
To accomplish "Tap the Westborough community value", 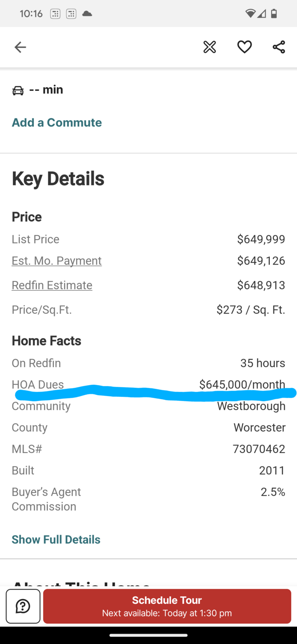I will pyautogui.click(x=251, y=406).
